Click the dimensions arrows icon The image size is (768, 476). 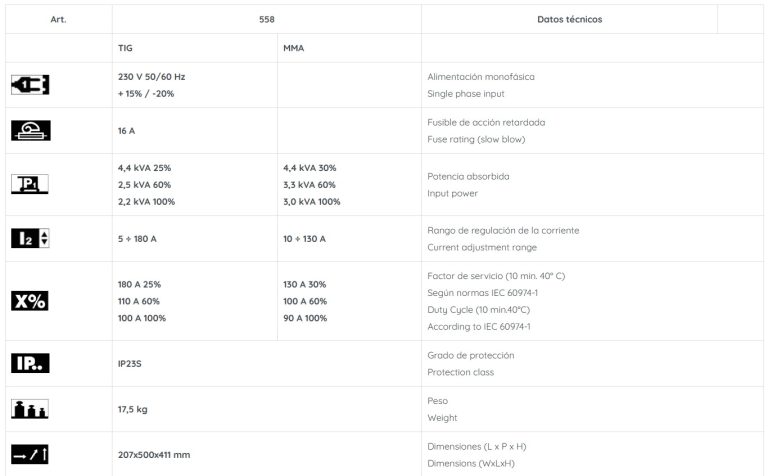pyautogui.click(x=30, y=454)
